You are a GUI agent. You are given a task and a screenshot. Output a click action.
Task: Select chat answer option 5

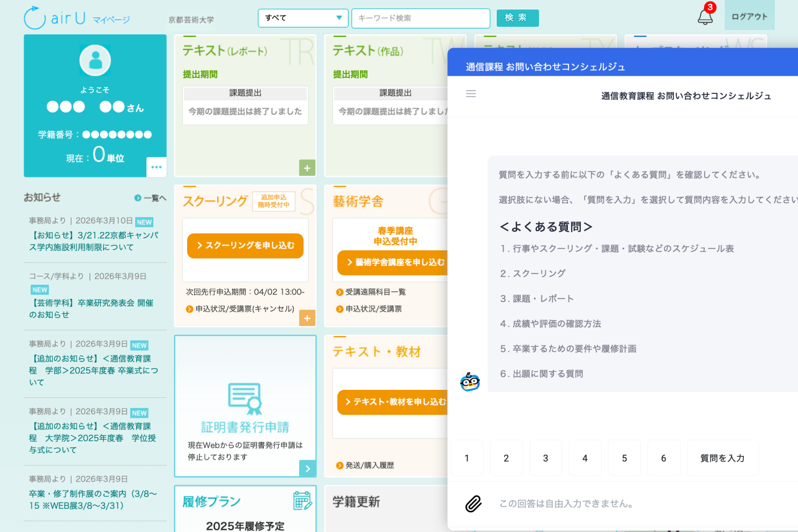click(624, 458)
